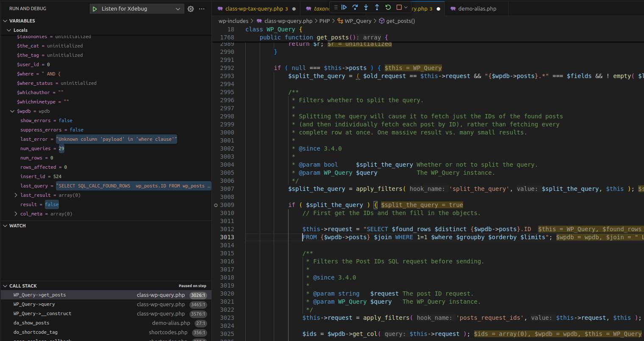Viewport: 644px width, 341px height.
Task: Open Run and Debug more actions menu
Action: point(202,9)
